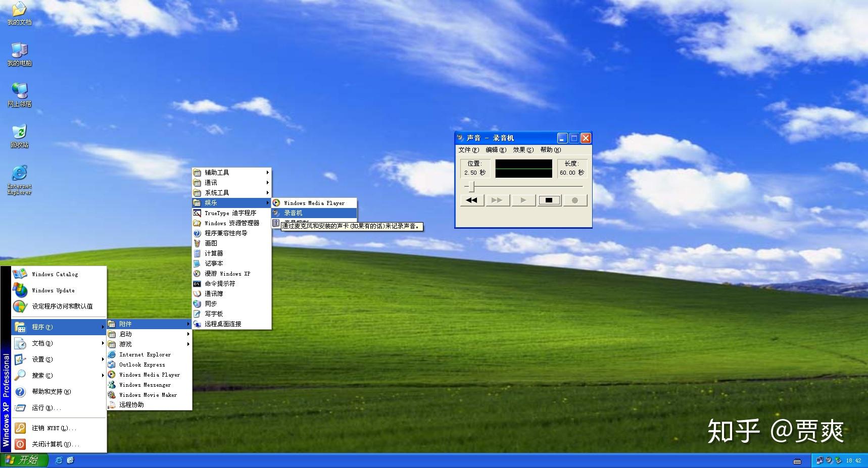Open 远程协助 from the programs menu
Image resolution: width=868 pixels, height=468 pixels.
[x=149, y=405]
